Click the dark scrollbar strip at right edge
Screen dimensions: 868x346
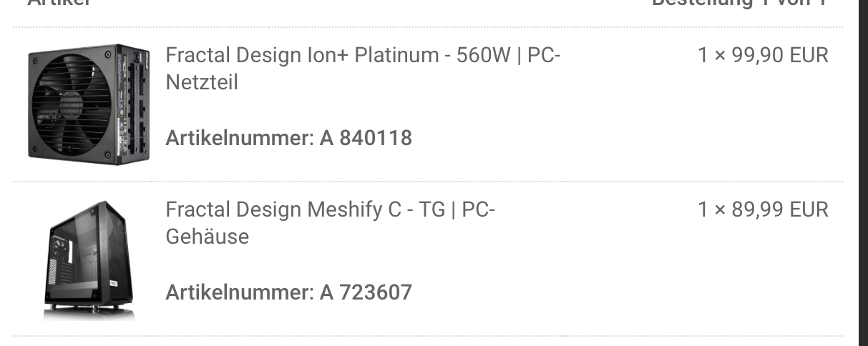863,173
